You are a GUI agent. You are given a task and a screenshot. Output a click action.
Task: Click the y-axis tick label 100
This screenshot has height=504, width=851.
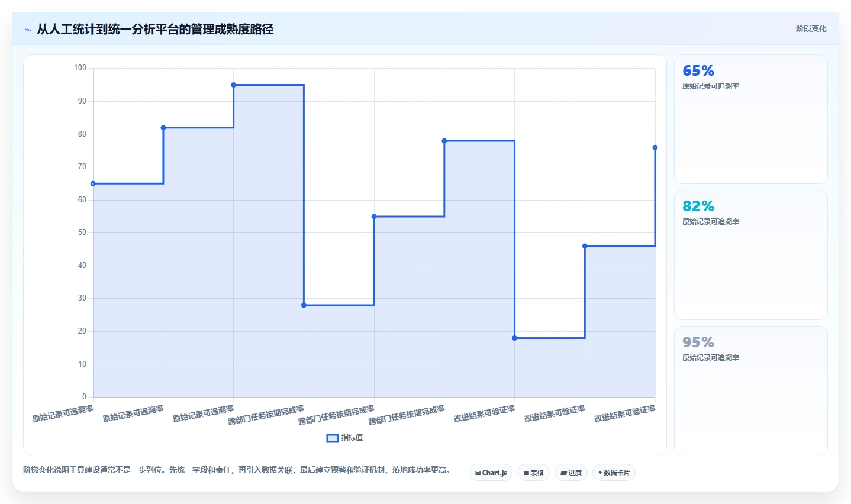(x=80, y=68)
